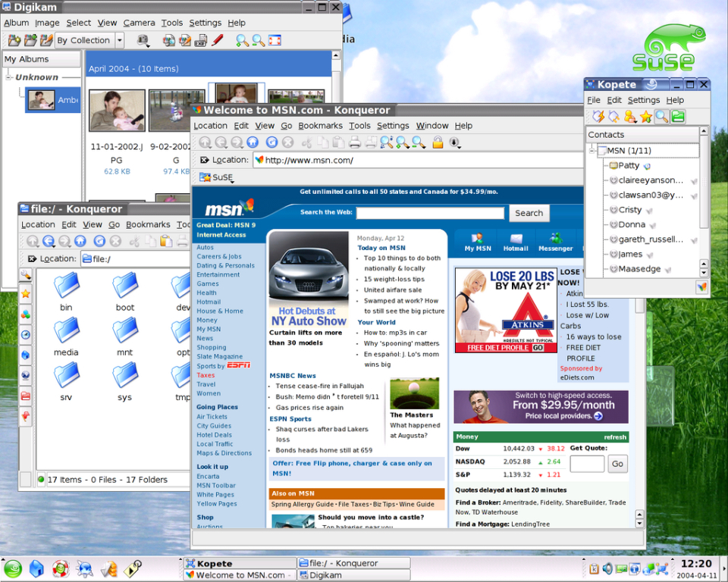
Task: Click the clock showing 12:20 in panel
Action: [696, 564]
